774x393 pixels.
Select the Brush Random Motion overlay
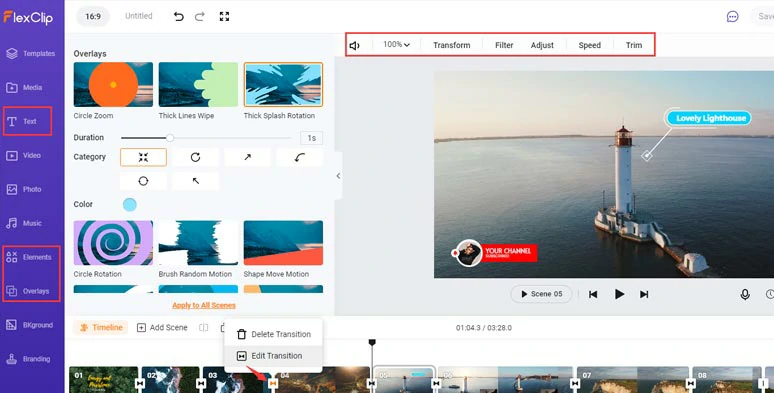pos(198,243)
